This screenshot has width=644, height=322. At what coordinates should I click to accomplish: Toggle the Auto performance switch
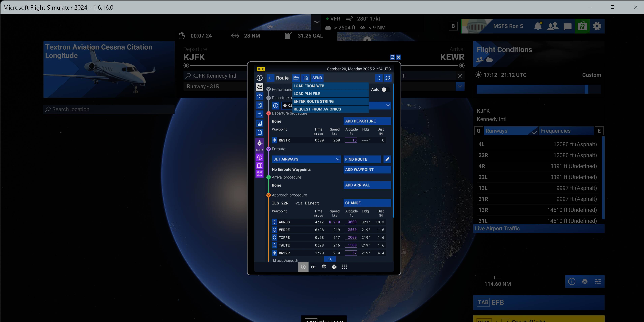click(x=385, y=89)
